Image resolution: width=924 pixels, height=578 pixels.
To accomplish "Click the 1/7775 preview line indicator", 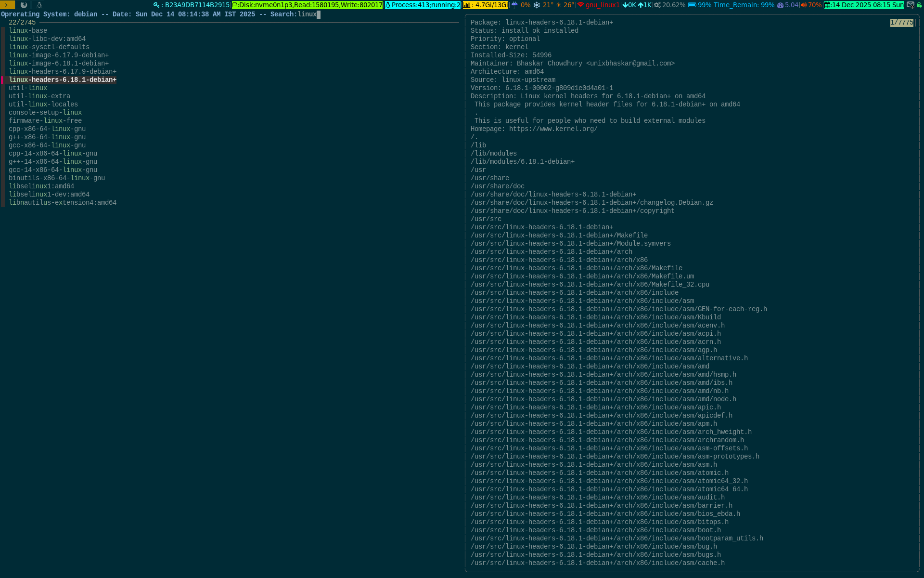I will coord(901,23).
